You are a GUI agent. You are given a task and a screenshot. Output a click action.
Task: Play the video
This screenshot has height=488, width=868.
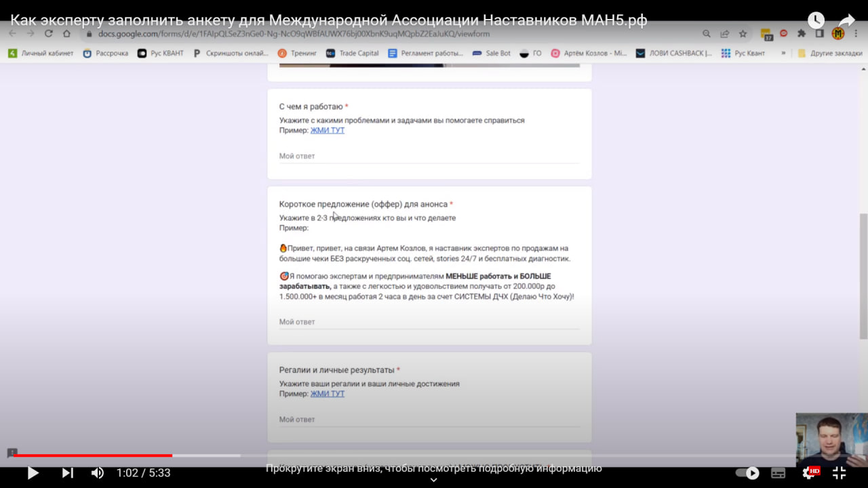[33, 473]
